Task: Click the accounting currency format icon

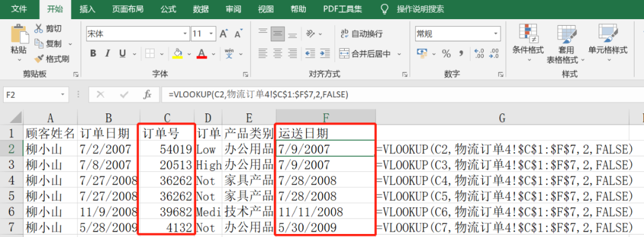Action: click(x=422, y=53)
